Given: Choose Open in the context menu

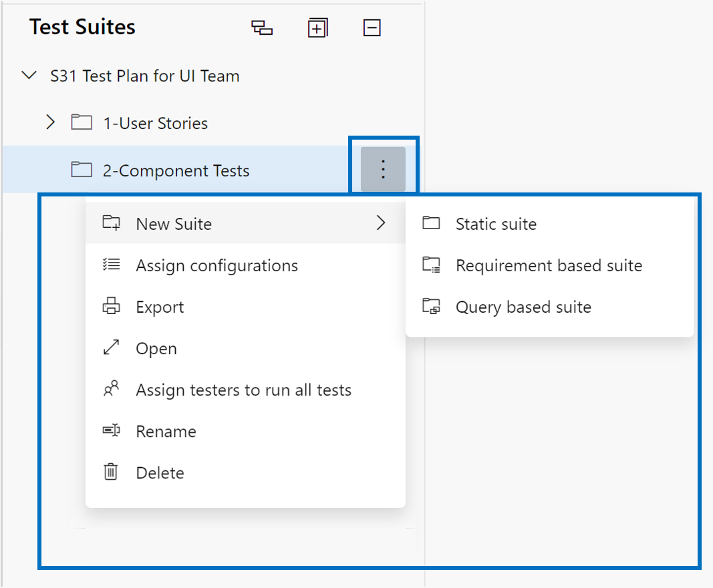Looking at the screenshot, I should pyautogui.click(x=156, y=349).
